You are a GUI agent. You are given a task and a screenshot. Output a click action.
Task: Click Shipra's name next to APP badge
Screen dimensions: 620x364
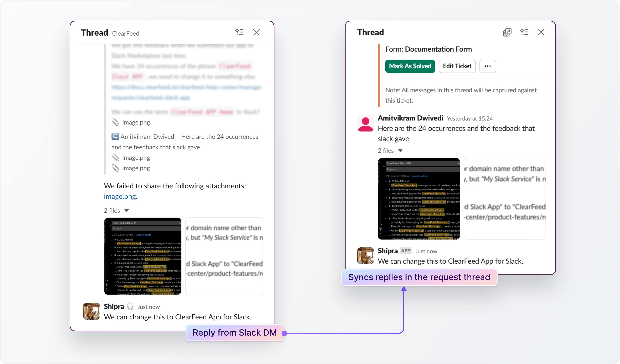388,251
